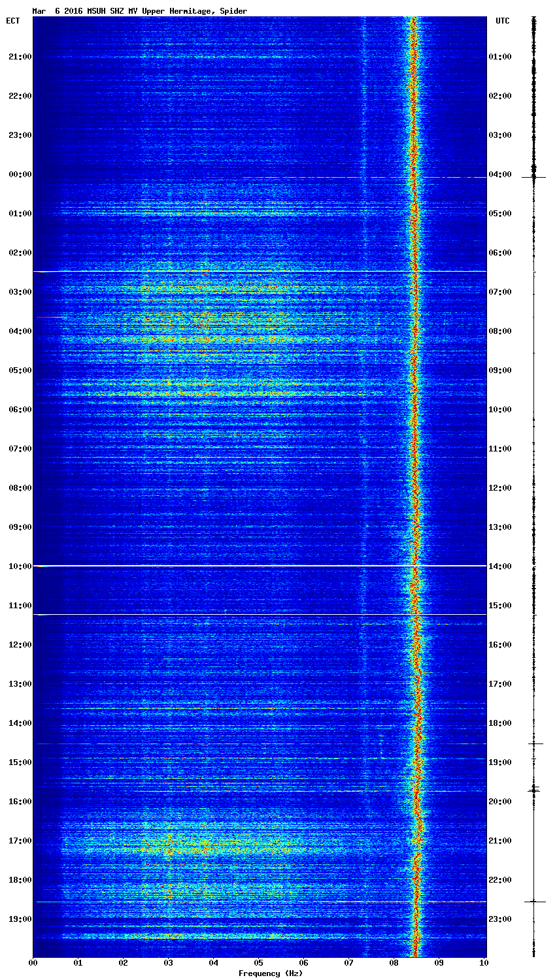This screenshot has width=557, height=980.
Task: Click the UTC axis label 12:00
Action: click(500, 488)
